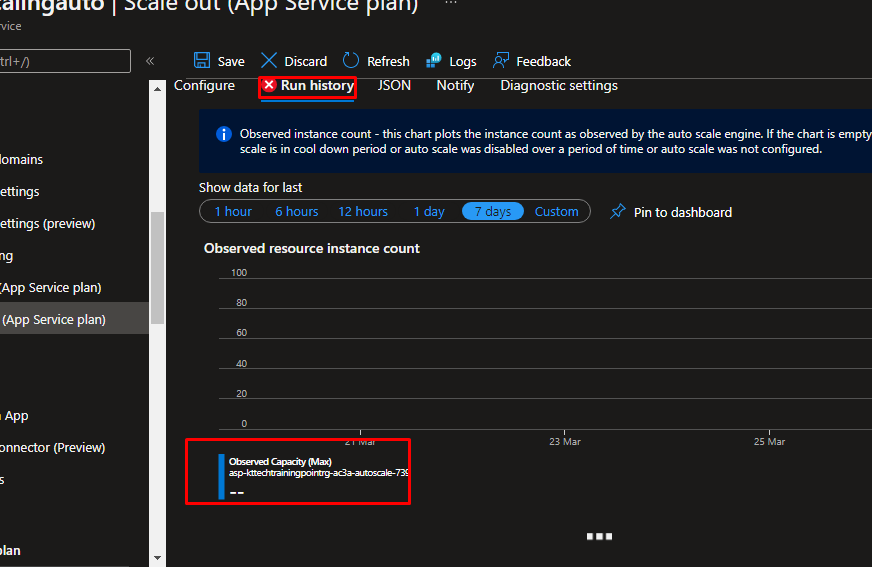Image resolution: width=872 pixels, height=567 pixels.
Task: Click the Refresh circular arrow icon
Action: [x=351, y=61]
